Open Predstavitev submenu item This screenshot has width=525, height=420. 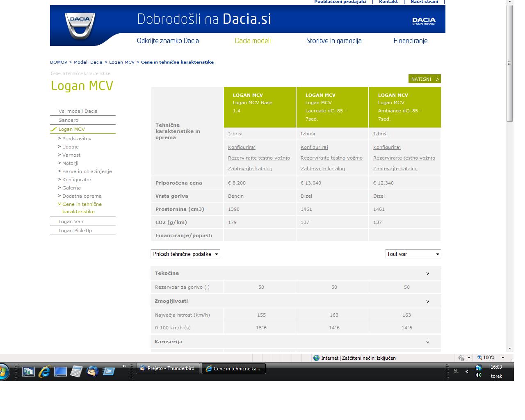pyautogui.click(x=77, y=139)
